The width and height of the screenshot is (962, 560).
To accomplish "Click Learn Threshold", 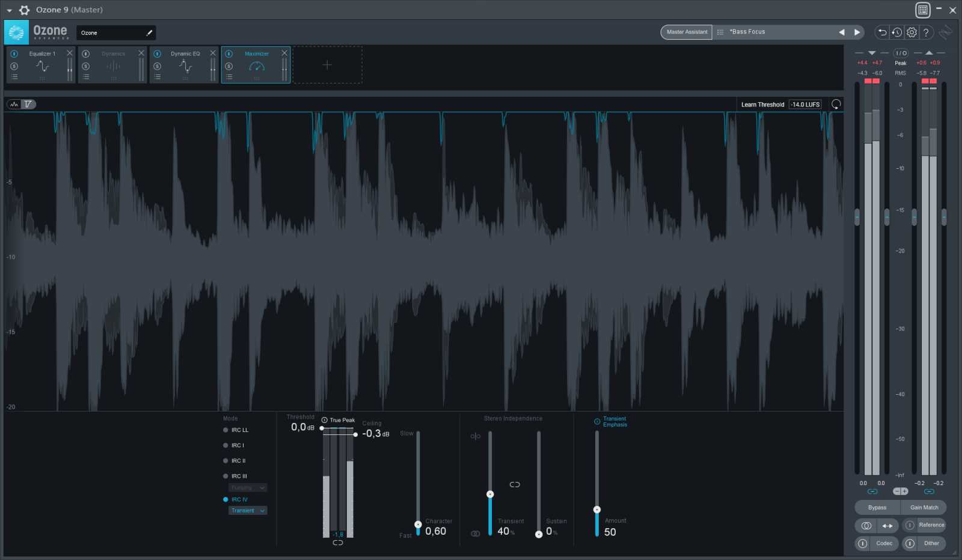I will click(x=762, y=105).
